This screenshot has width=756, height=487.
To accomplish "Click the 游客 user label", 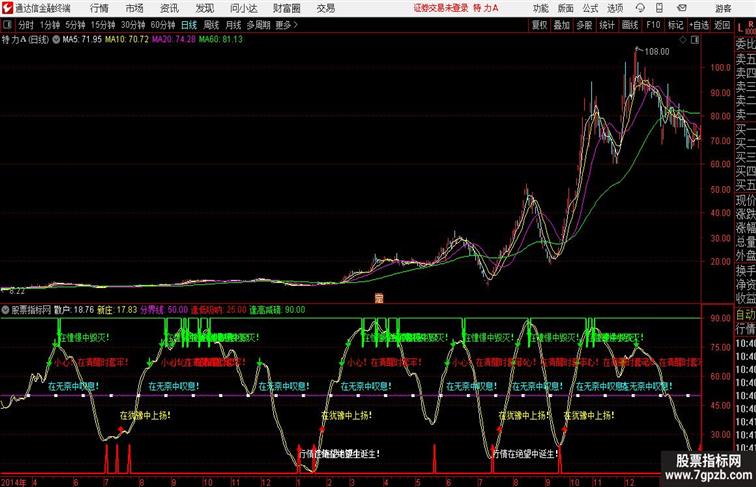I will pyautogui.click(x=723, y=8).
